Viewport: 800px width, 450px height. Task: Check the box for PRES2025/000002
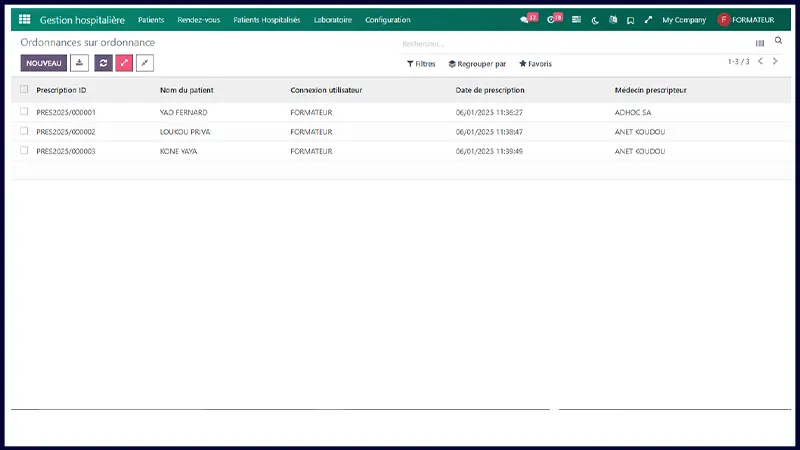pos(24,131)
